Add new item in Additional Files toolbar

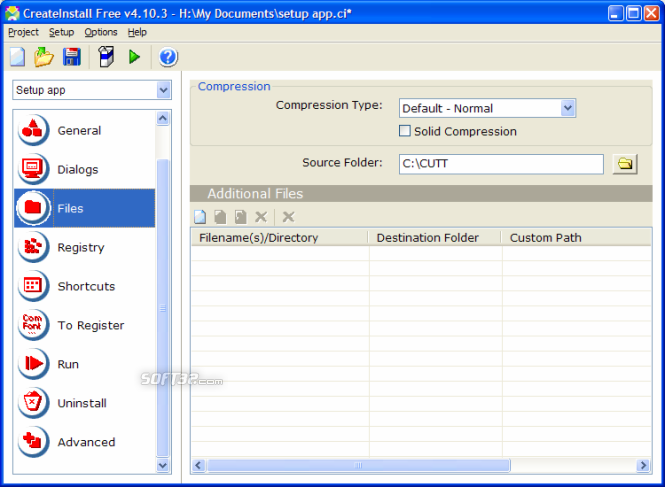point(200,217)
